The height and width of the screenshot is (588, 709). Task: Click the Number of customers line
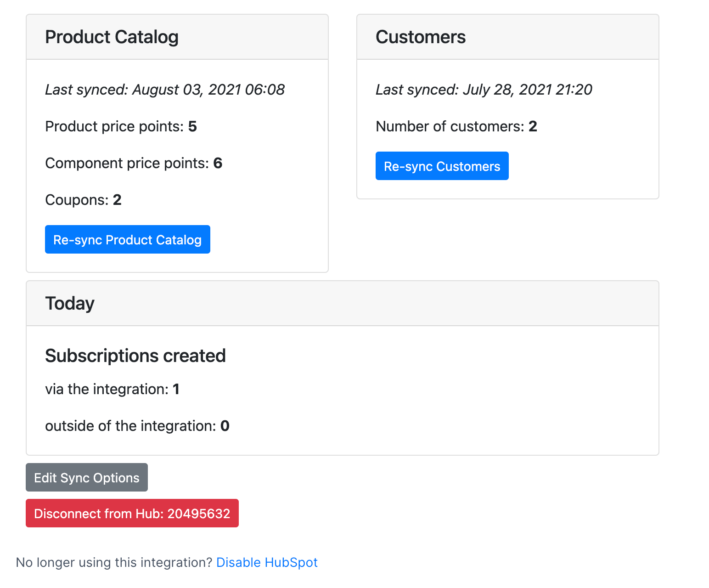pyautogui.click(x=456, y=126)
